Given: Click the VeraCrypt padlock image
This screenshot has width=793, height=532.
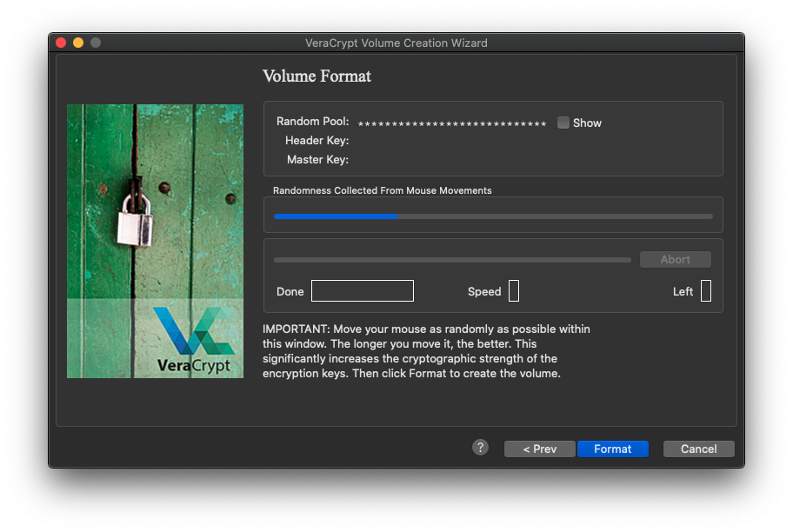Looking at the screenshot, I should [x=155, y=241].
